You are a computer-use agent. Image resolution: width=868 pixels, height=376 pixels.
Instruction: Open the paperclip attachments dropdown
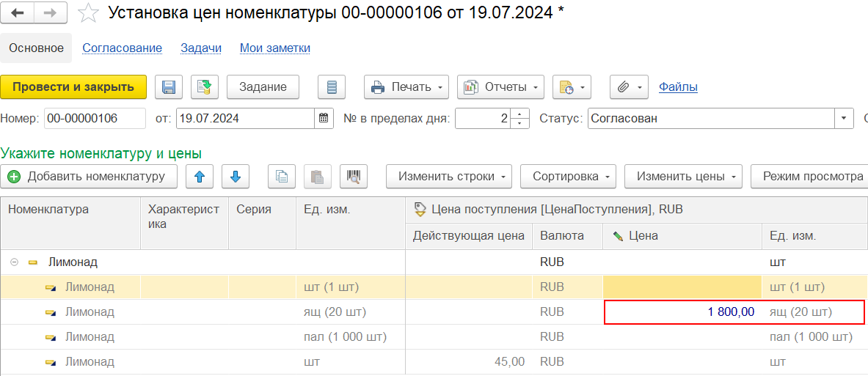[x=629, y=87]
